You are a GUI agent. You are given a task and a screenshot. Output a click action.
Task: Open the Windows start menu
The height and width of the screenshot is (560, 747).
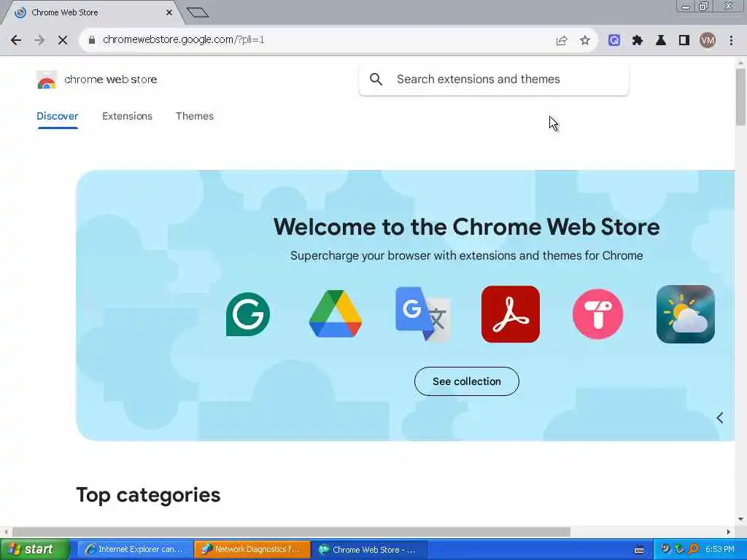click(x=34, y=550)
